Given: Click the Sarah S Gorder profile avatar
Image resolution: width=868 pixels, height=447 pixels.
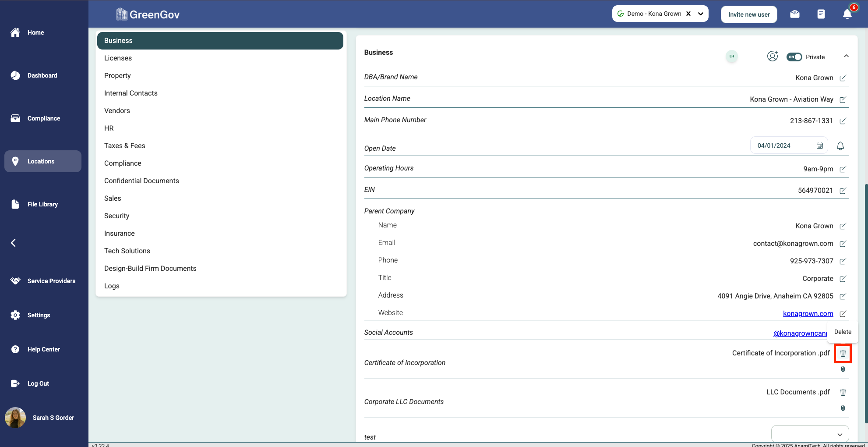Looking at the screenshot, I should 15,418.
